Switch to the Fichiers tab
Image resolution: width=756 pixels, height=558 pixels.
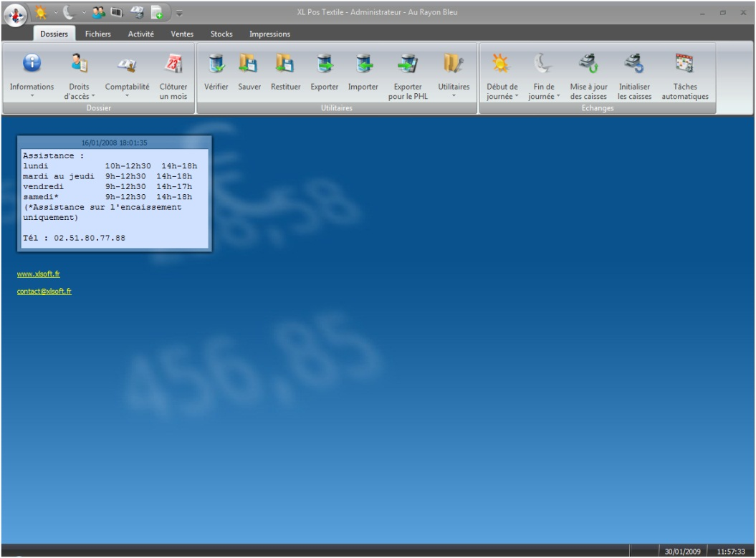tap(97, 34)
